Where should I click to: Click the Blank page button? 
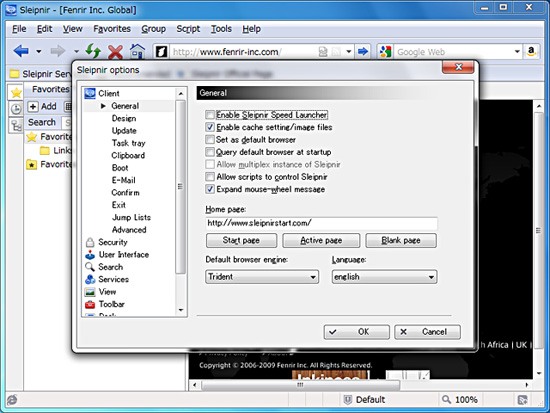[401, 240]
